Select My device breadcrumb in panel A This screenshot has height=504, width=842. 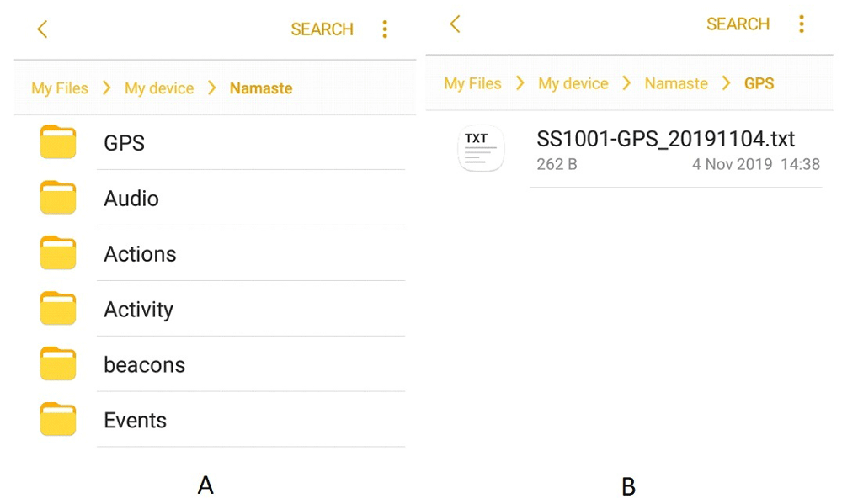159,88
